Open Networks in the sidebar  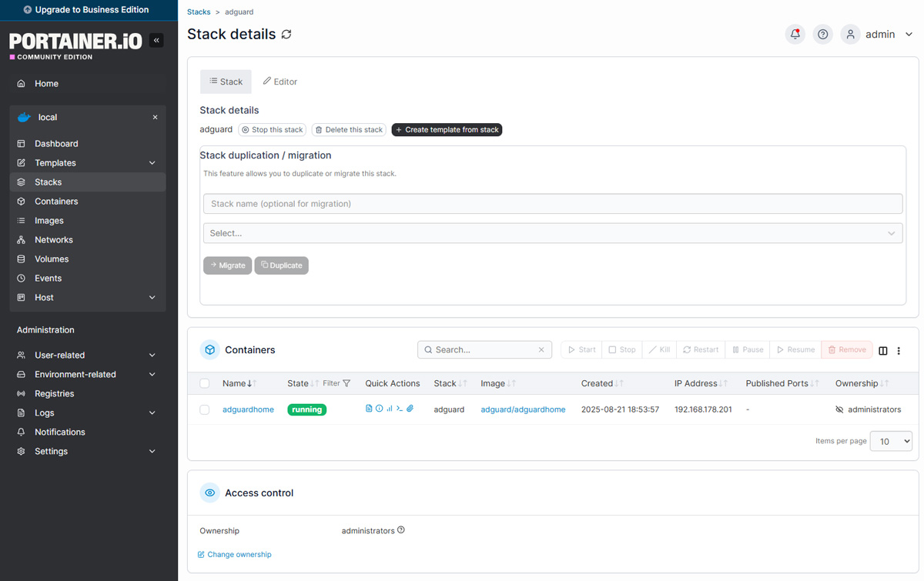[88, 239]
